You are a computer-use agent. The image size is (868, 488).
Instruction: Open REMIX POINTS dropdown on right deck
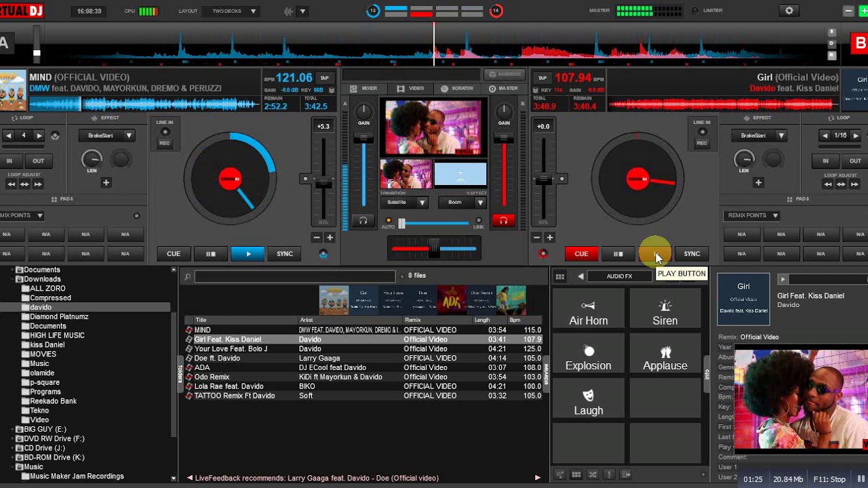753,216
